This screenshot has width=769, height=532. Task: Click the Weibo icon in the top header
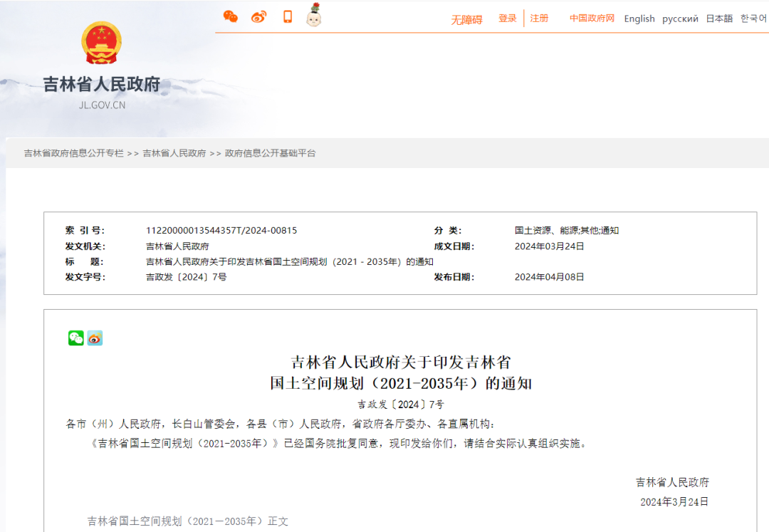tap(258, 15)
